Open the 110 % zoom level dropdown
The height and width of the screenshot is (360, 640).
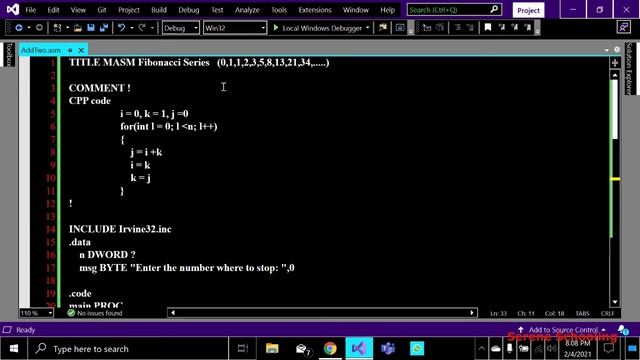(36, 313)
